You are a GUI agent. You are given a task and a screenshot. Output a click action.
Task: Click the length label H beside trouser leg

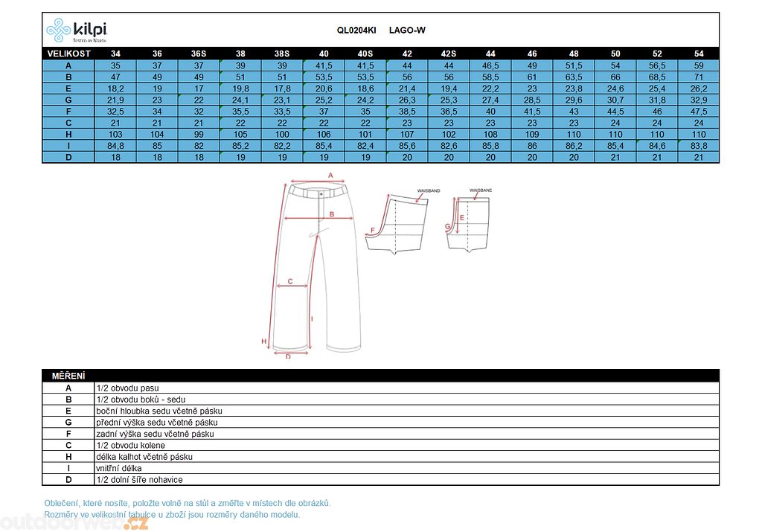tap(263, 341)
